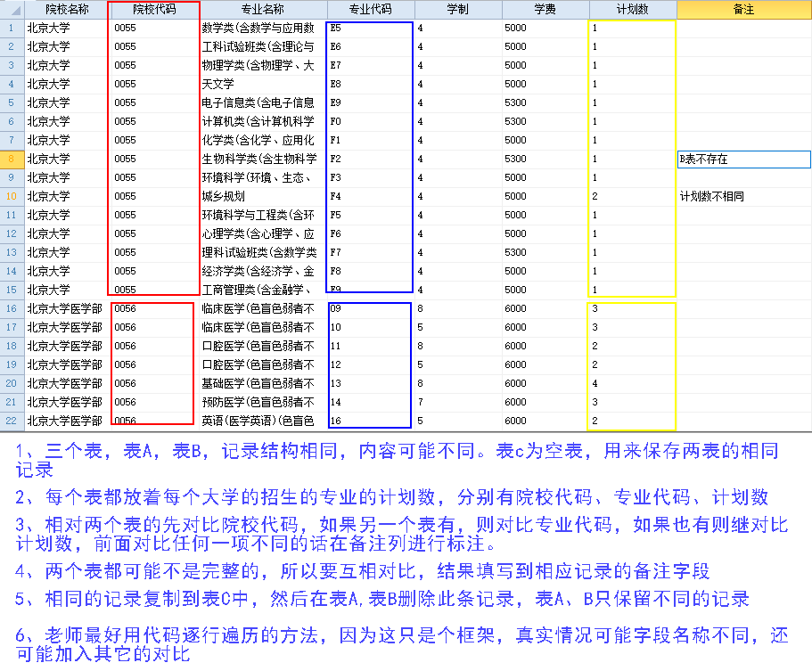
Task: Click 院校代码 0055 cell in row 9
Action: (x=155, y=177)
